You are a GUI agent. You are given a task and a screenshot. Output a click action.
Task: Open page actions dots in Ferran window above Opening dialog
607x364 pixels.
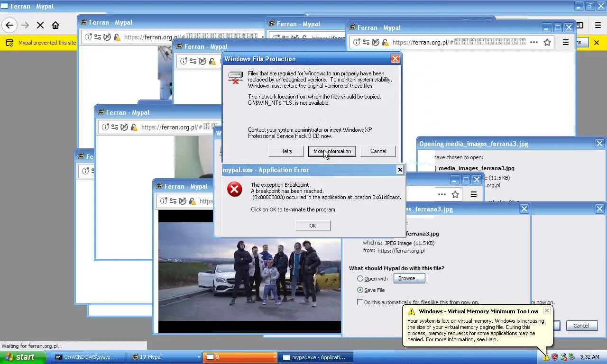click(534, 42)
